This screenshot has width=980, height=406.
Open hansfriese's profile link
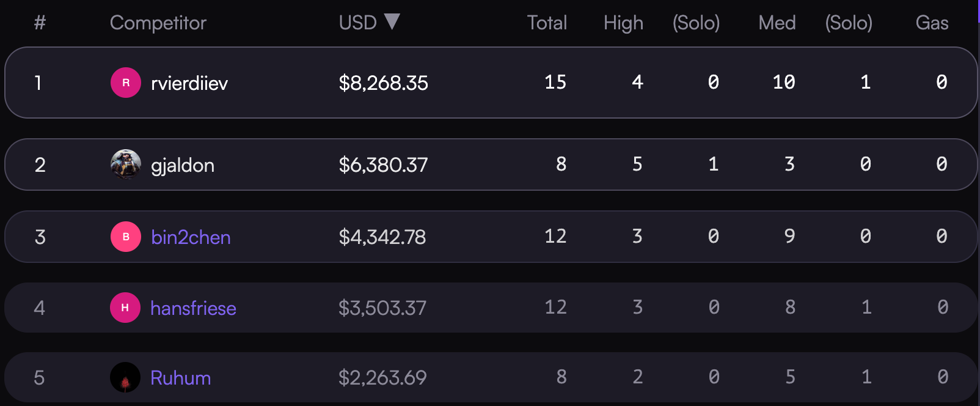tap(193, 308)
